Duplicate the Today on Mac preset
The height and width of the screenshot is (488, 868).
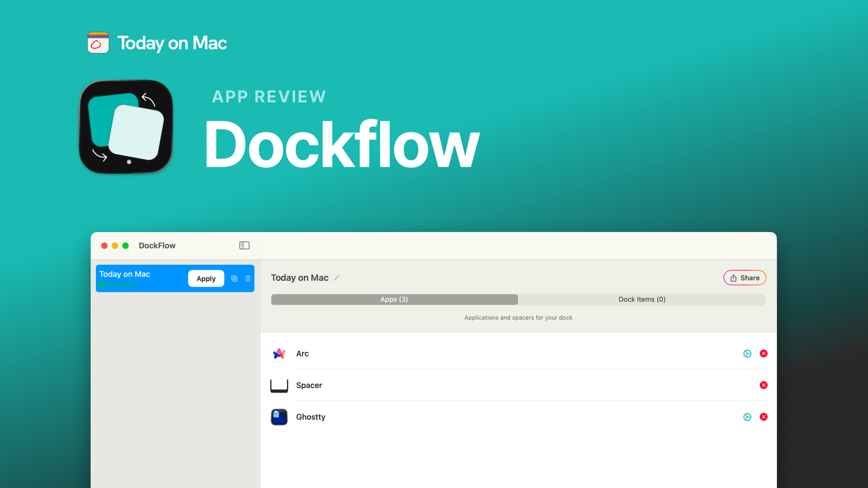[x=234, y=278]
